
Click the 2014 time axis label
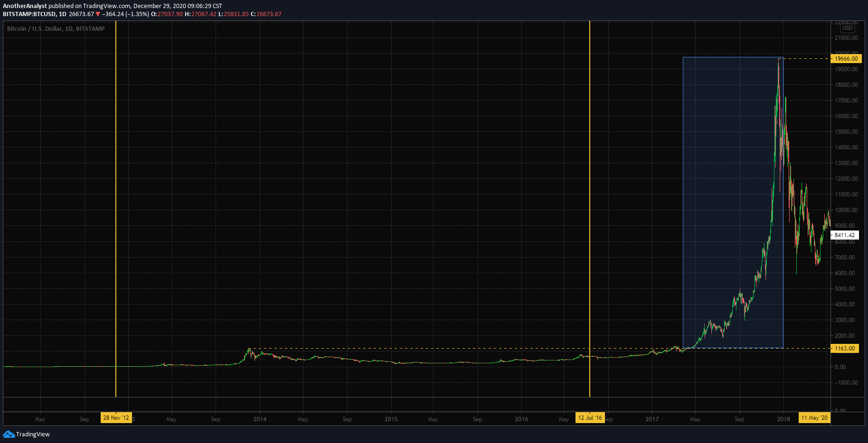[260, 419]
